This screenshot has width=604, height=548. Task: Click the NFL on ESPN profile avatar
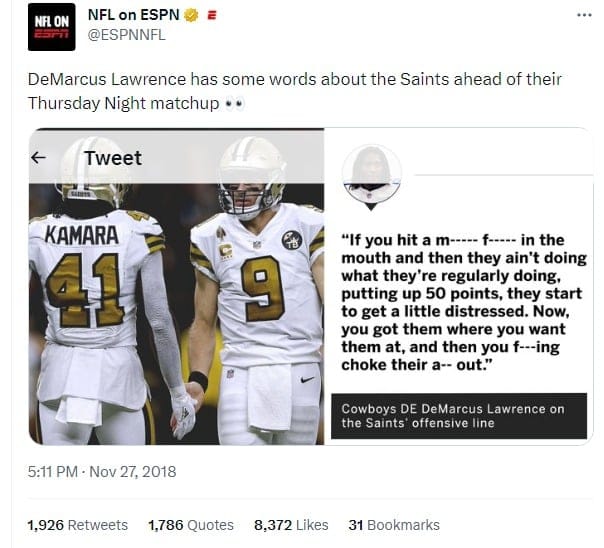click(52, 27)
